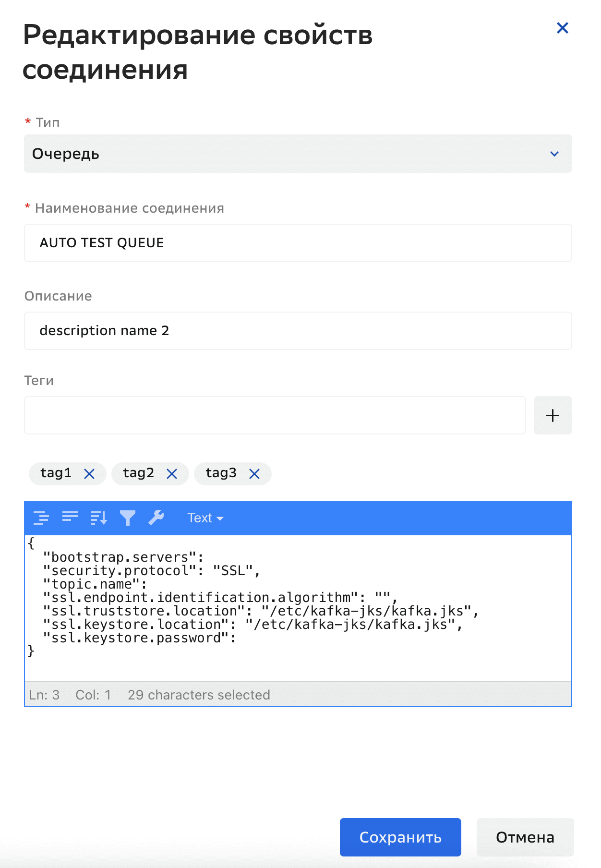Remove the tag2 chip
The image size is (601, 868).
click(x=172, y=474)
